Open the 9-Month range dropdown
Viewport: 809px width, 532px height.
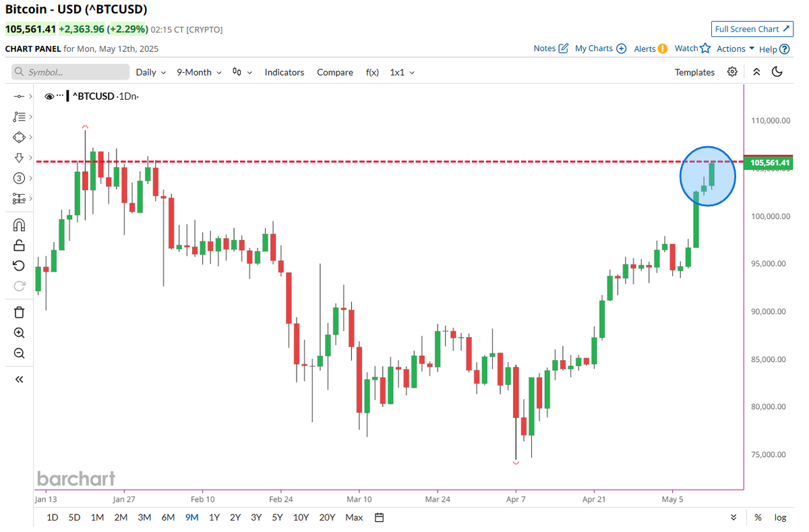tap(198, 72)
